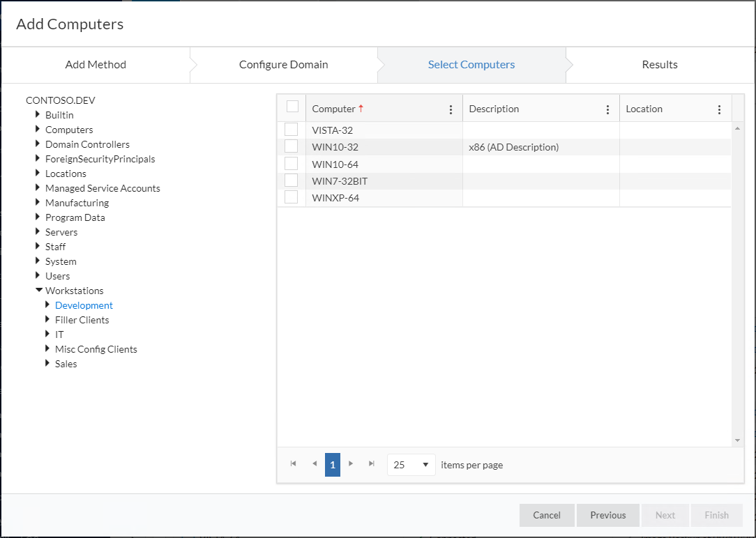Open the items per page dropdown

[x=411, y=465]
